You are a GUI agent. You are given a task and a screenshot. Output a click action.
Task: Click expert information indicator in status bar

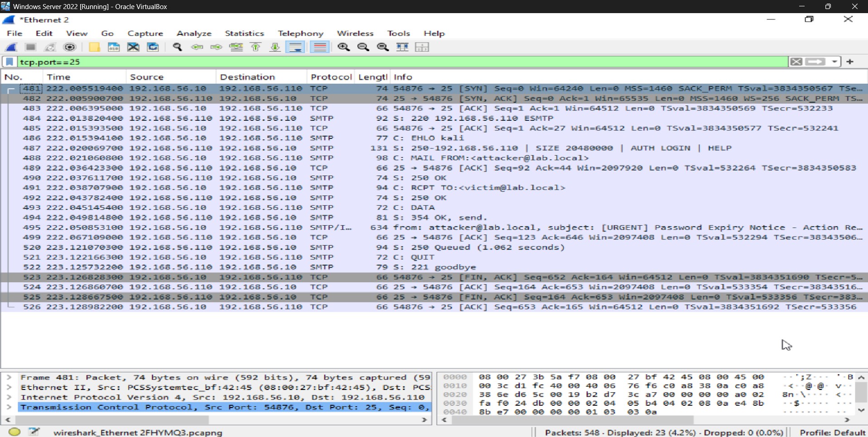(x=14, y=432)
